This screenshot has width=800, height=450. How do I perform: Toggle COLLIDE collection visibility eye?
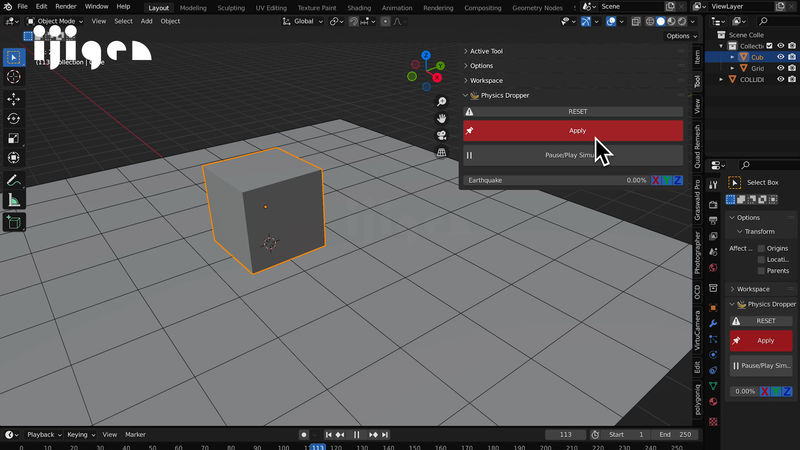point(781,79)
